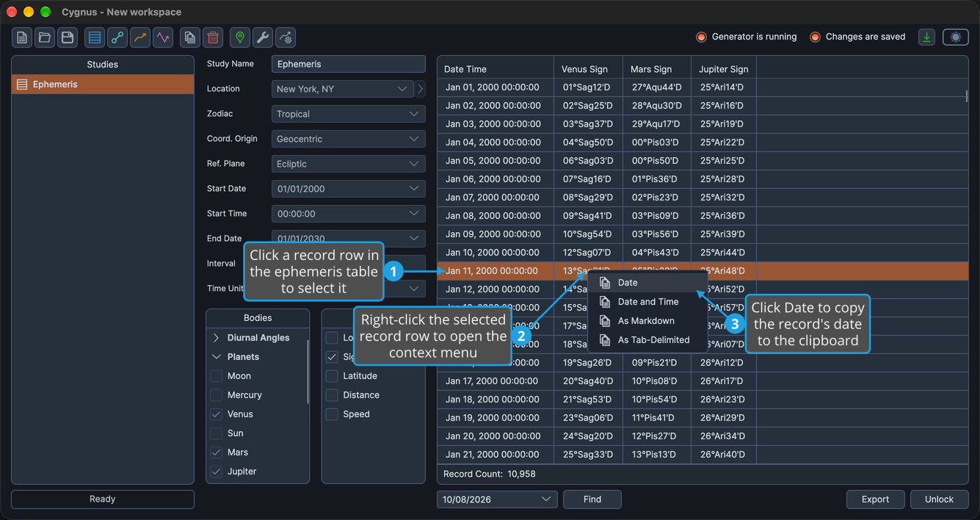
Task: Enable the Moon checkbox
Action: pos(217,376)
